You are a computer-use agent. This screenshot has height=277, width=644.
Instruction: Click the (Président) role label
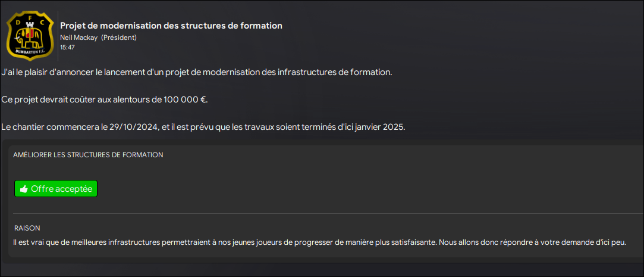119,38
